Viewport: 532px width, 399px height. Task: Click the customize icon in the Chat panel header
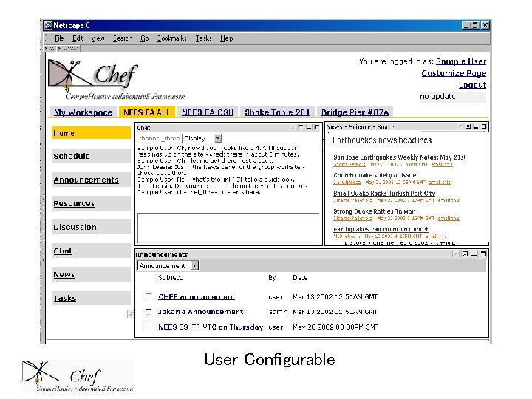tap(301, 127)
